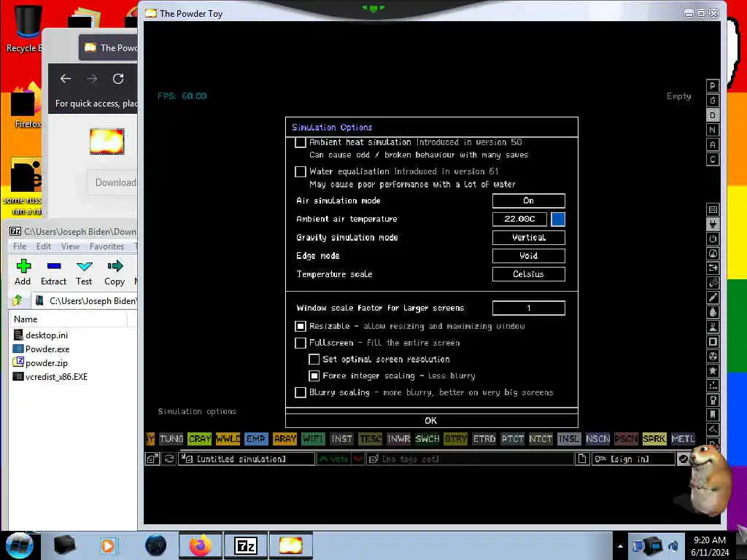Select the A display mode icon
This screenshot has width=747, height=560.
[x=712, y=145]
